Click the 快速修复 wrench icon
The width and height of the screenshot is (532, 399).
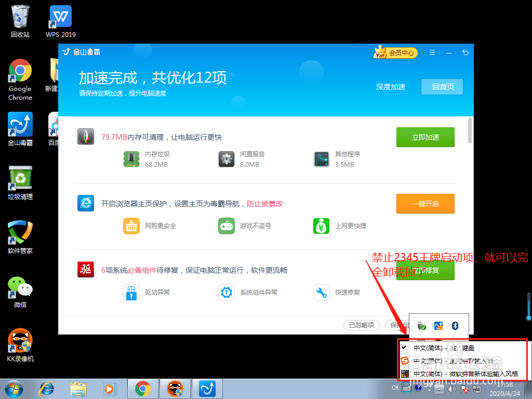[321, 292]
